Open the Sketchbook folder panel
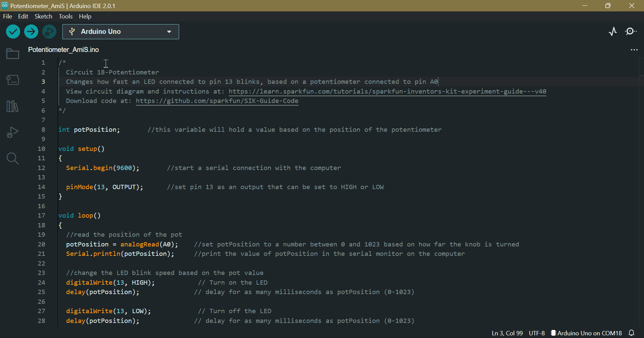 (13, 54)
